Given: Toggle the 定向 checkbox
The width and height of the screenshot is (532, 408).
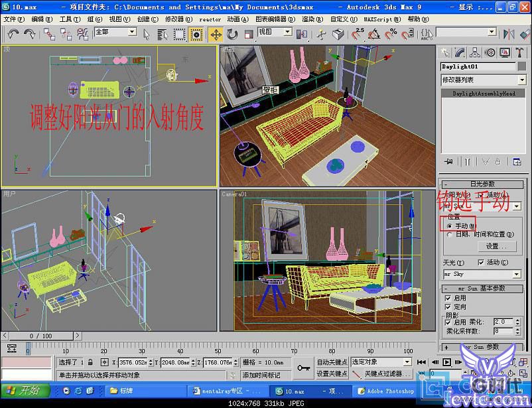Looking at the screenshot, I should 448,307.
